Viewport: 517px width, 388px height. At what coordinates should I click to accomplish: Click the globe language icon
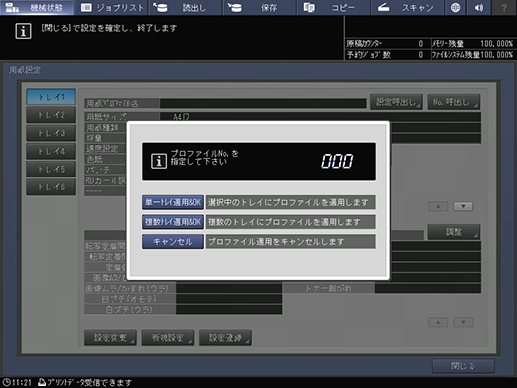point(455,7)
